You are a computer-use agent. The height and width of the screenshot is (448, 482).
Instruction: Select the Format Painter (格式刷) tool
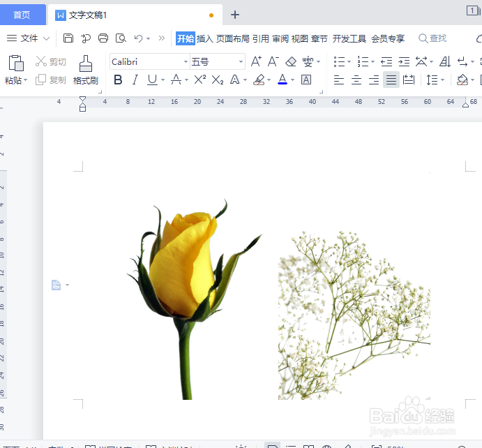coord(86,70)
